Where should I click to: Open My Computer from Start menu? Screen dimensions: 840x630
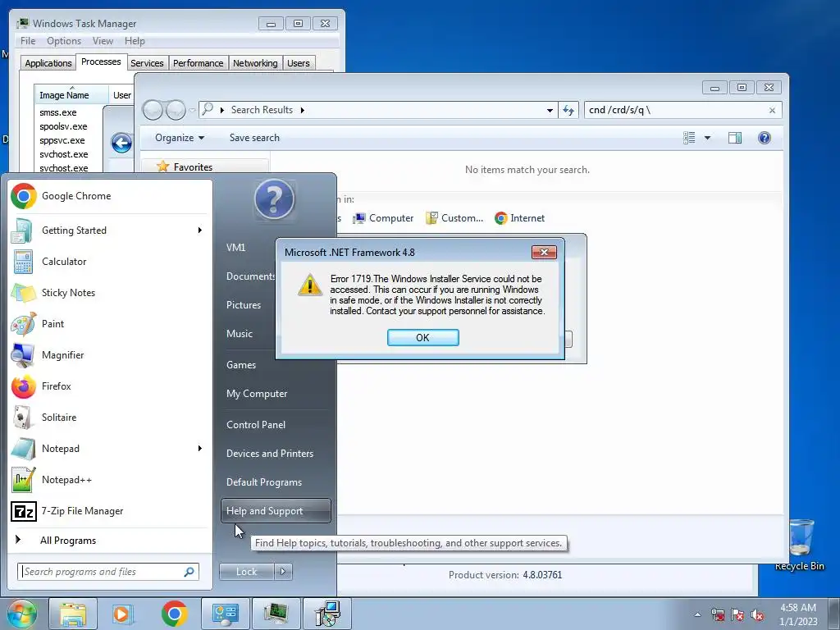(257, 394)
